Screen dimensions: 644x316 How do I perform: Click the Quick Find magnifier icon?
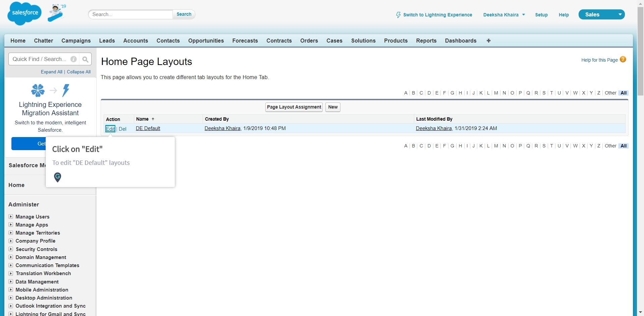pyautogui.click(x=85, y=59)
